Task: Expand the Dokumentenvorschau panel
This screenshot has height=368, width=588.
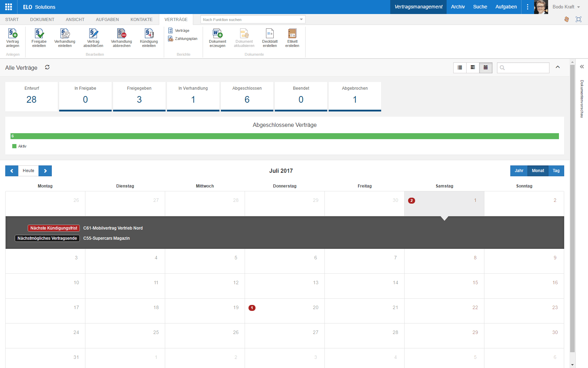Action: [582, 67]
